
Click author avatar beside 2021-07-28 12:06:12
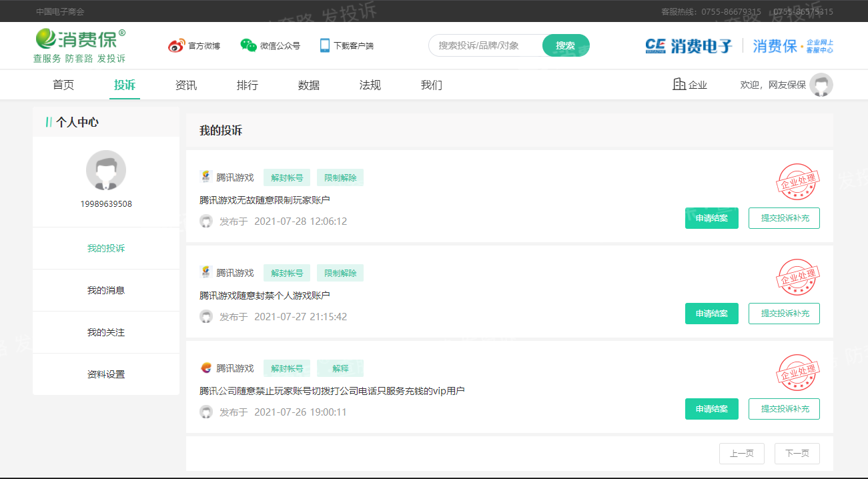point(206,221)
